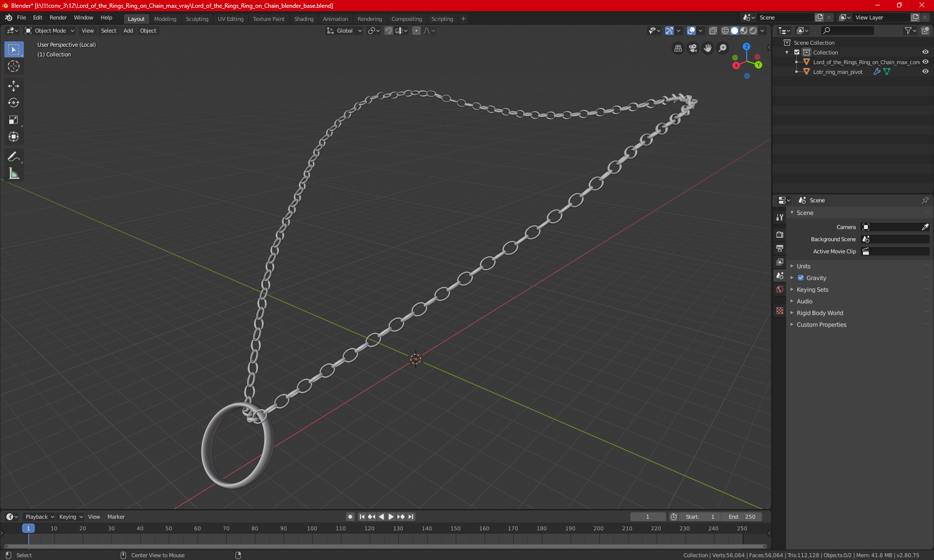Viewport: 934px width, 560px height.
Task: Open the World properties tab
Action: tap(780, 289)
